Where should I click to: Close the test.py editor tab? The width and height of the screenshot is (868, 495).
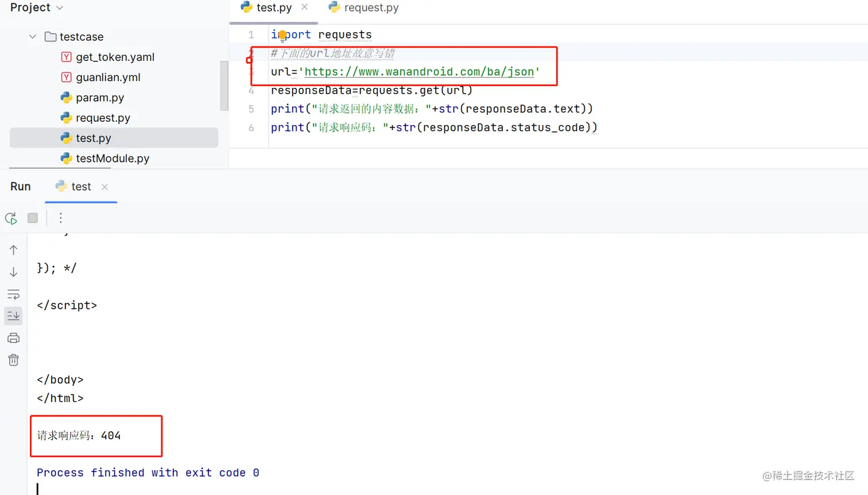[x=304, y=7]
